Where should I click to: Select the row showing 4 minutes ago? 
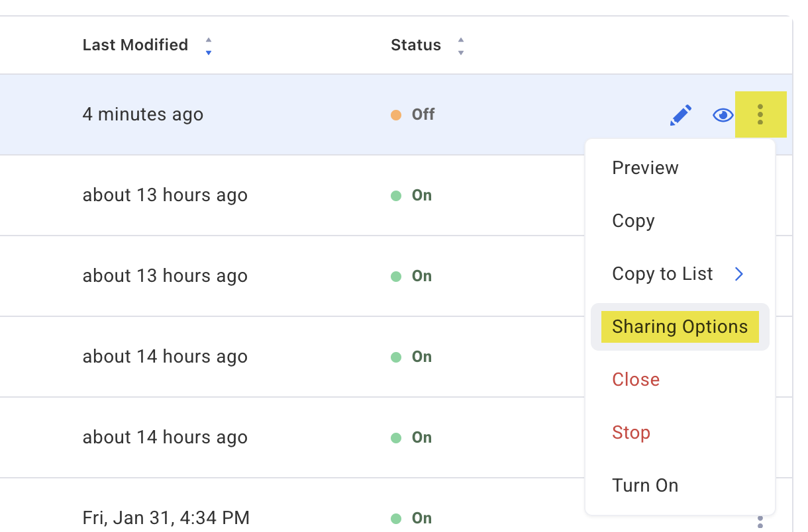(x=143, y=114)
